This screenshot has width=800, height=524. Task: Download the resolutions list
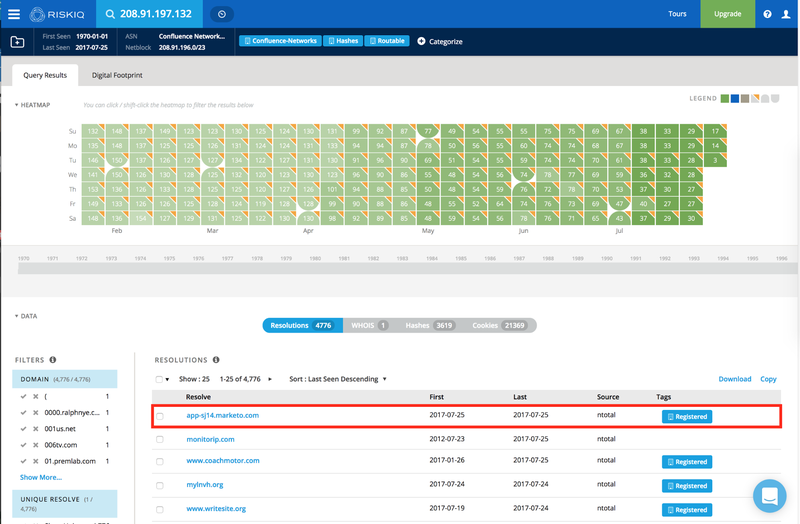point(735,379)
